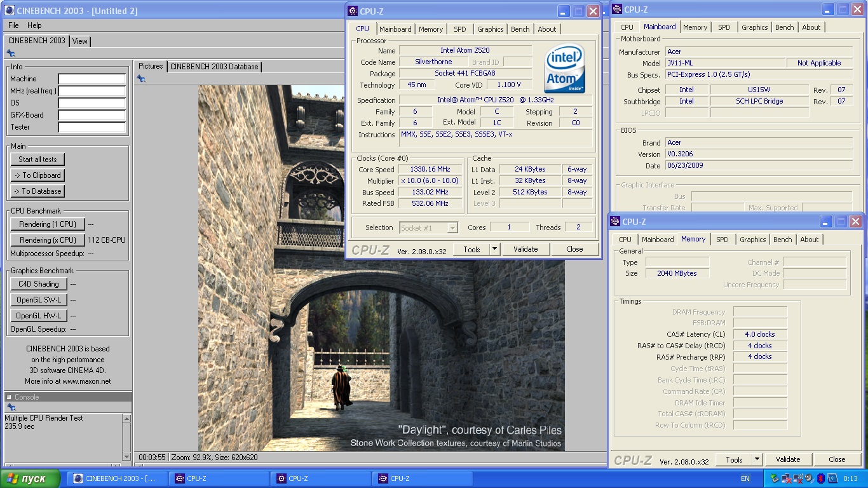
Task: Switch to the View tab in CINEBENCH
Action: tap(80, 41)
